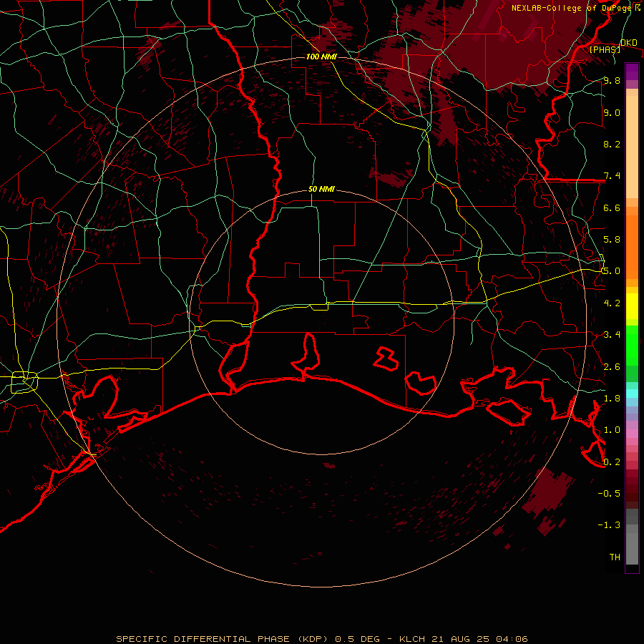Click the "TH" threshold label on the scale

(615, 557)
